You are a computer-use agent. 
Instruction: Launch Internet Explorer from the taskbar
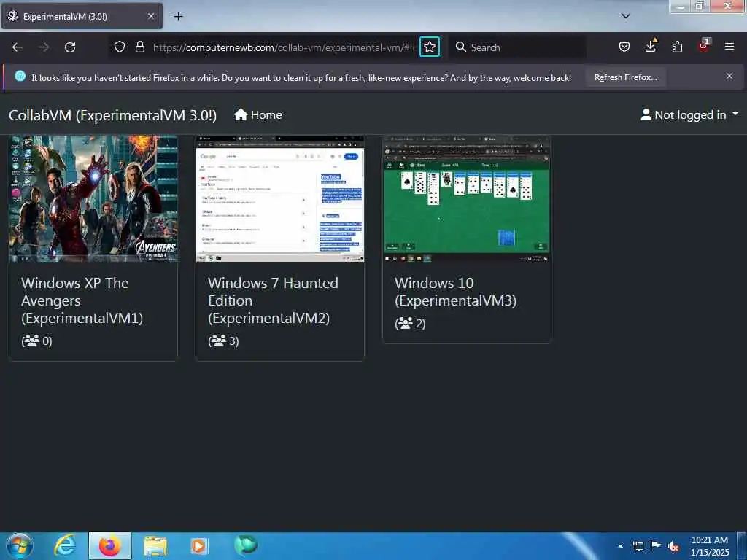click(65, 545)
